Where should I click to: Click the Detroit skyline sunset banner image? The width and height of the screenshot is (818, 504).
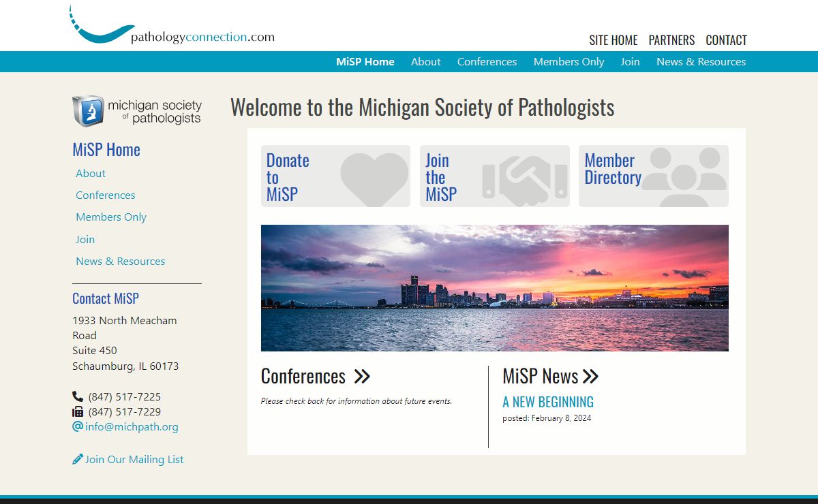pyautogui.click(x=495, y=288)
